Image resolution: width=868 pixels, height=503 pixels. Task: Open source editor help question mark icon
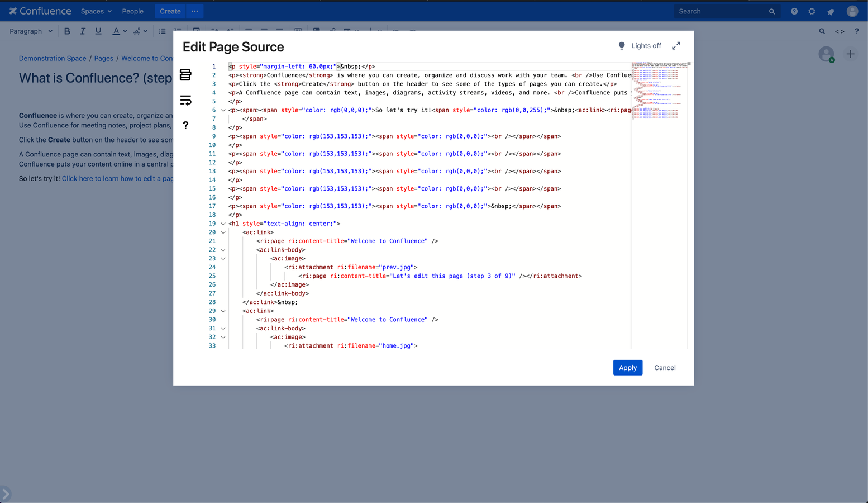[x=185, y=125]
